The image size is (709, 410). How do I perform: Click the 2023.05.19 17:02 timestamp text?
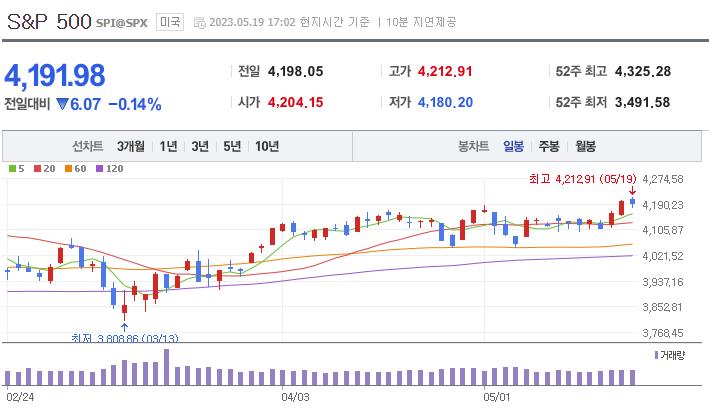coord(252,22)
